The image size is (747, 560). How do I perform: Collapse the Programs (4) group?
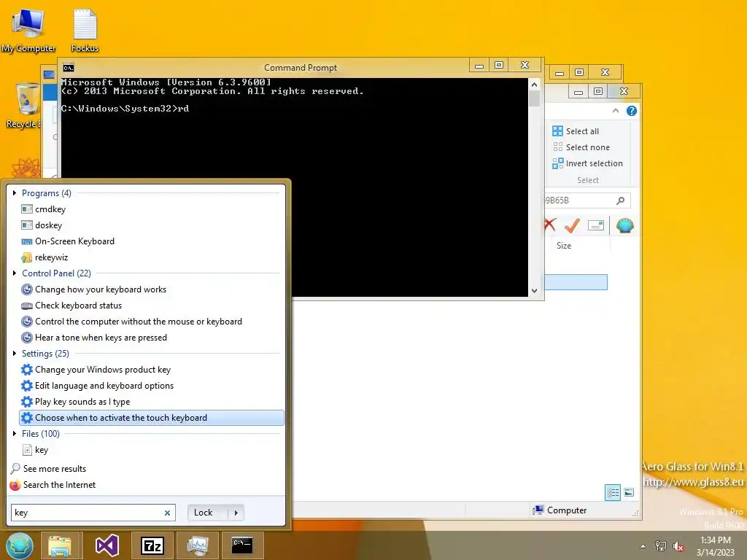(x=15, y=192)
